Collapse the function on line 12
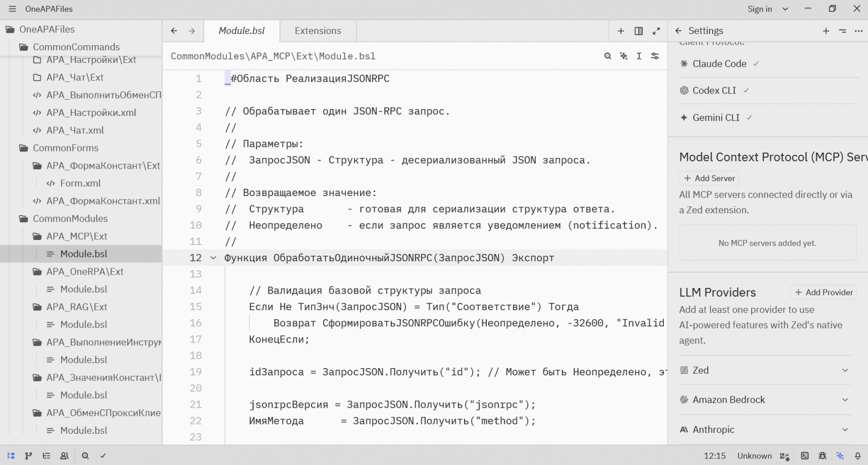This screenshot has width=868, height=465. click(213, 258)
